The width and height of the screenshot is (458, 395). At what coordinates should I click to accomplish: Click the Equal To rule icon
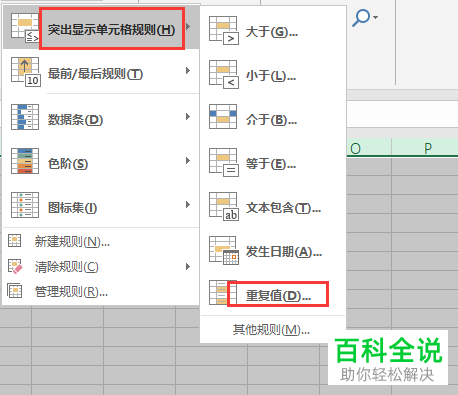coord(224,163)
